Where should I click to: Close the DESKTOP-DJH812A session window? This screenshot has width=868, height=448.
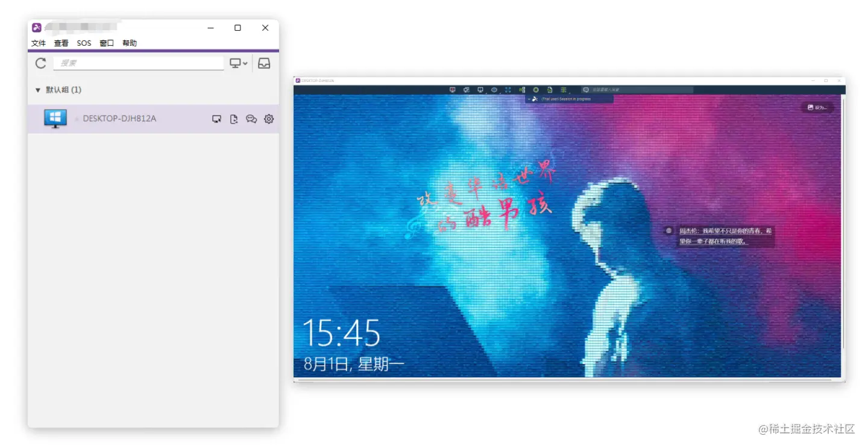click(x=838, y=80)
